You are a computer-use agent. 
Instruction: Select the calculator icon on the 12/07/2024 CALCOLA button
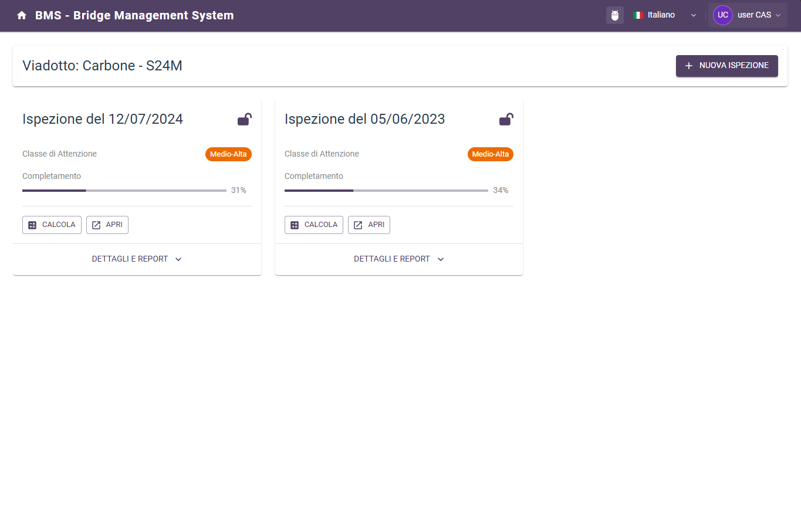(x=32, y=225)
